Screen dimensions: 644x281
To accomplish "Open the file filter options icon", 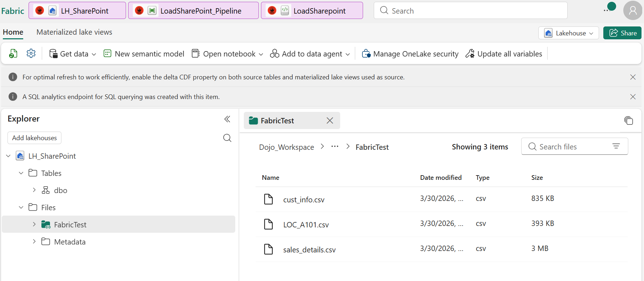I will click(616, 146).
